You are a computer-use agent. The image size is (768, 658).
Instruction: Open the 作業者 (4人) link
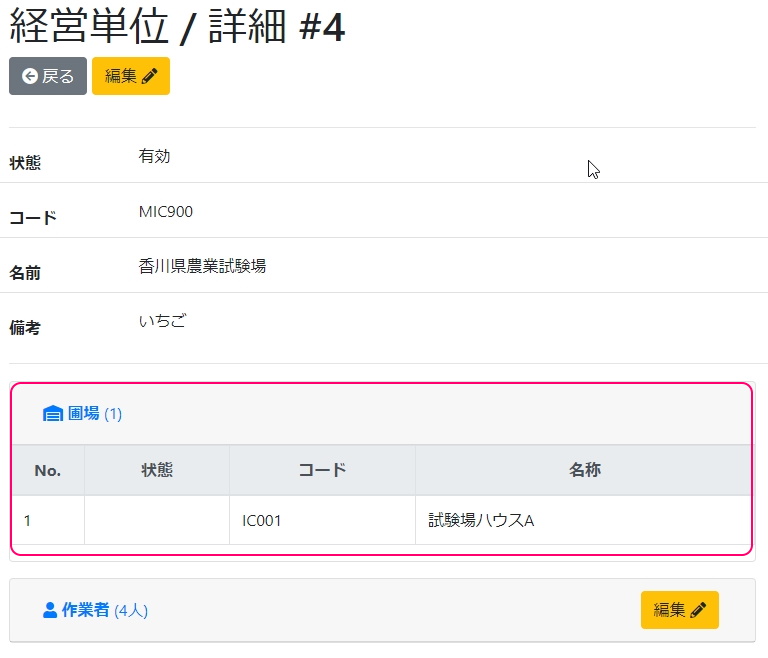tap(96, 610)
